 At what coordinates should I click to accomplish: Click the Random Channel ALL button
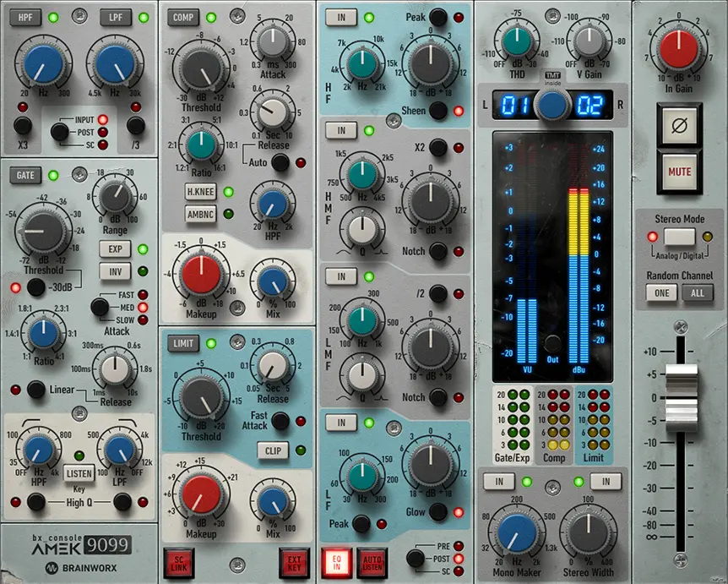click(x=698, y=292)
